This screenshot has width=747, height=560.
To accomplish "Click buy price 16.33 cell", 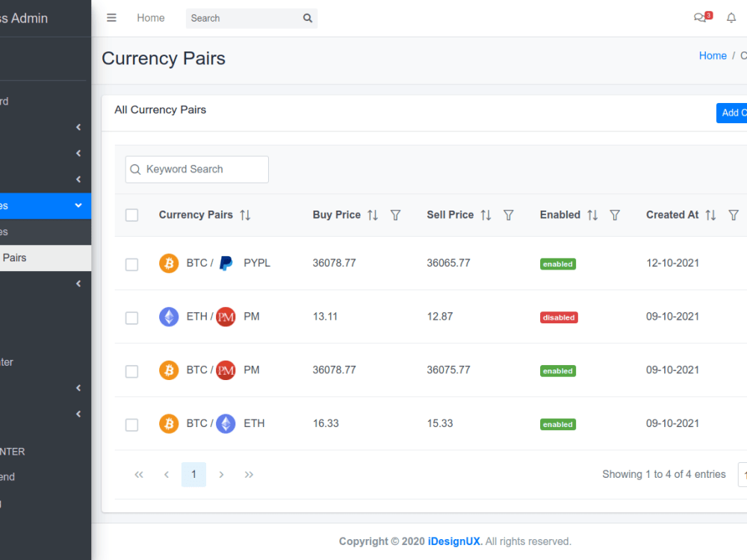I will click(326, 423).
